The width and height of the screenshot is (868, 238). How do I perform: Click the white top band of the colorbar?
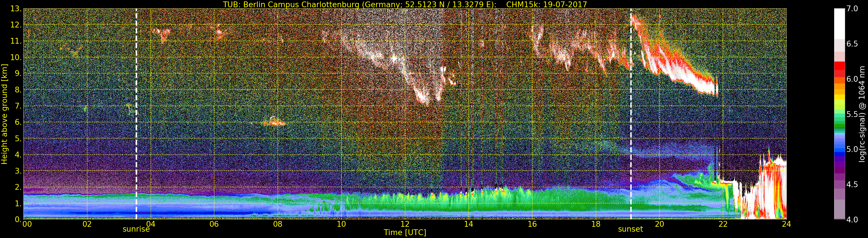[839, 24]
